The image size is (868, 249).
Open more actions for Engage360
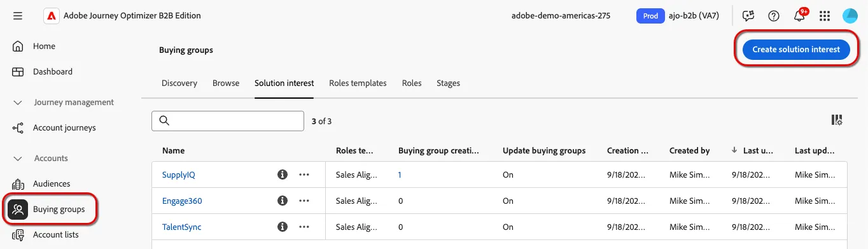click(x=304, y=201)
